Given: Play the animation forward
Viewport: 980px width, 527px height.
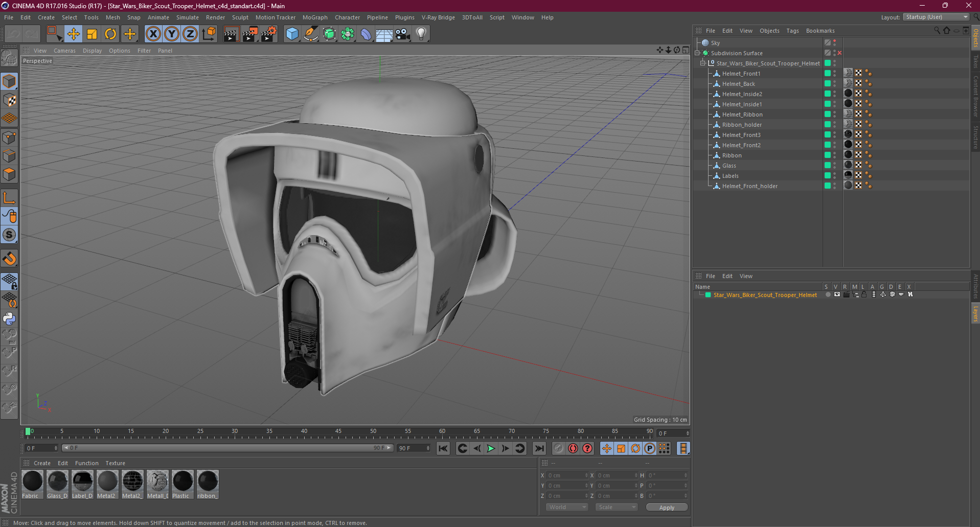Looking at the screenshot, I should (x=491, y=448).
